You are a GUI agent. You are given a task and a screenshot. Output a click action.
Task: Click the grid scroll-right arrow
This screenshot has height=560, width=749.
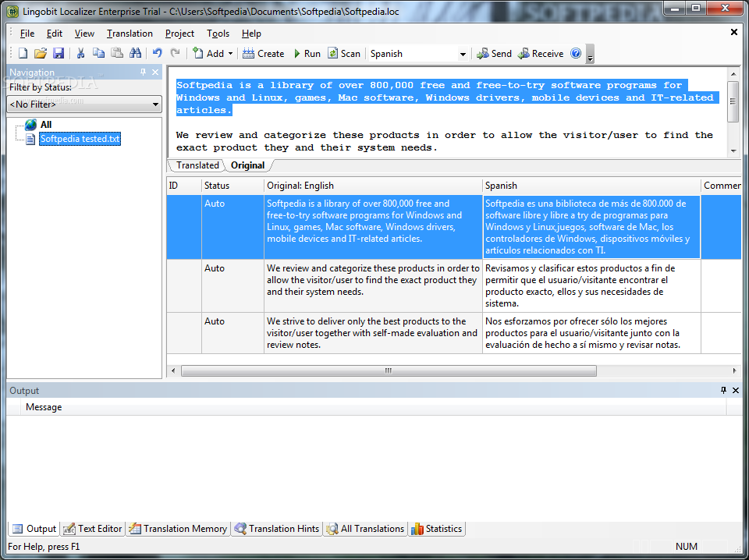735,370
